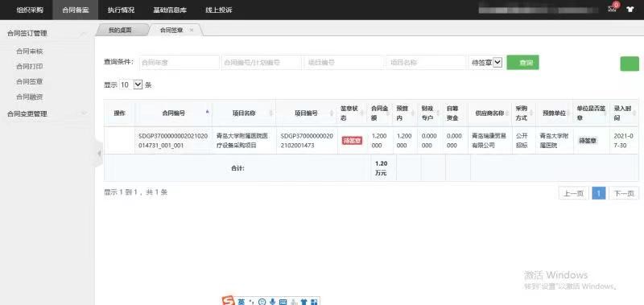
Task: Switch to 我的桌面 tab
Action: (120, 30)
